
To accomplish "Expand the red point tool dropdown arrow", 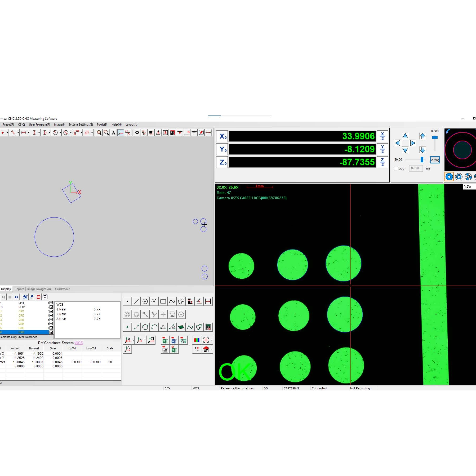I will pos(7,133).
